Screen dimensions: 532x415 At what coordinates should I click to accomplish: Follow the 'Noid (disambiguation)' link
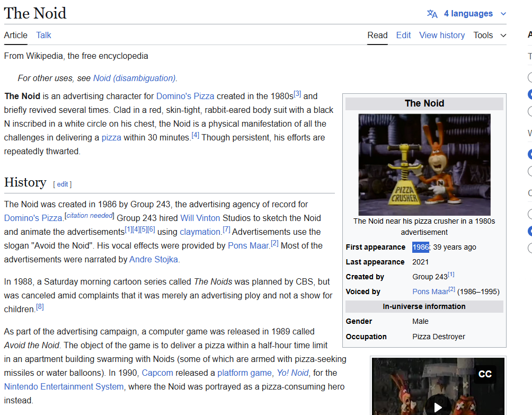(135, 78)
